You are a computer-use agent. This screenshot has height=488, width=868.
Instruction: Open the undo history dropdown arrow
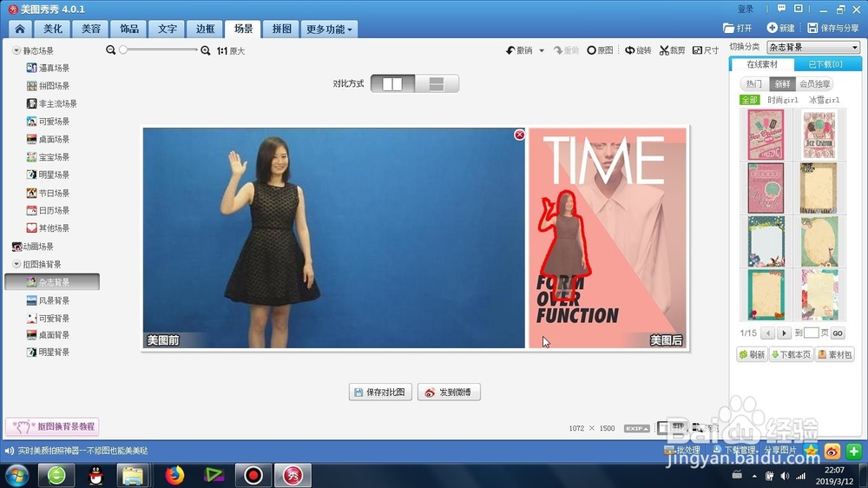pos(542,50)
